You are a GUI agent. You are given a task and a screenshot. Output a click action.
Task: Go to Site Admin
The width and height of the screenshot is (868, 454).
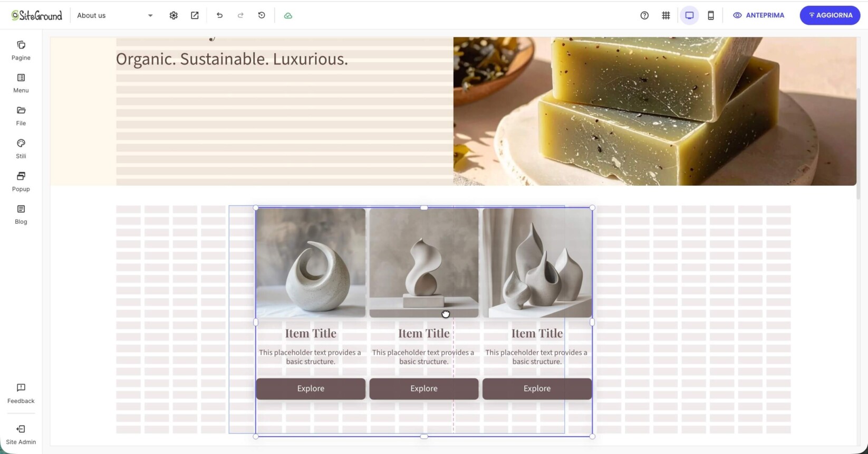coord(21,435)
